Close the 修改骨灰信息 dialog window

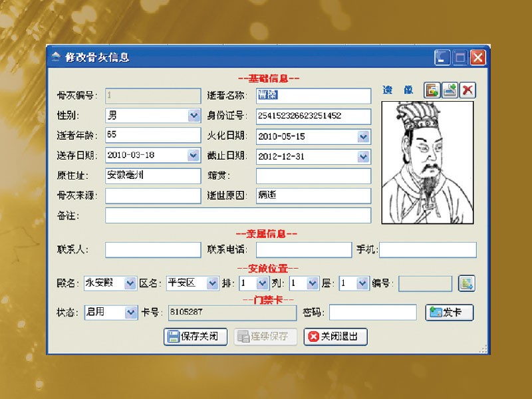click(477, 57)
